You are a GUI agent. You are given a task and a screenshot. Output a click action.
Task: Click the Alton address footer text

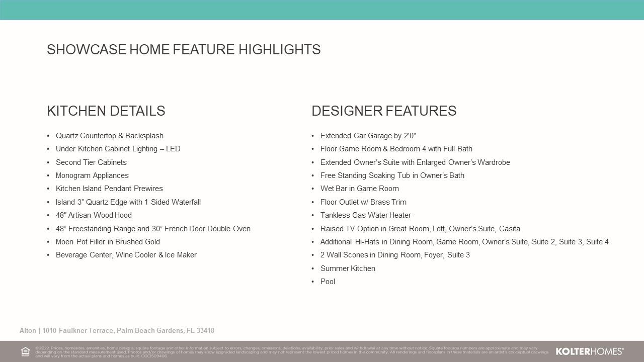(117, 331)
